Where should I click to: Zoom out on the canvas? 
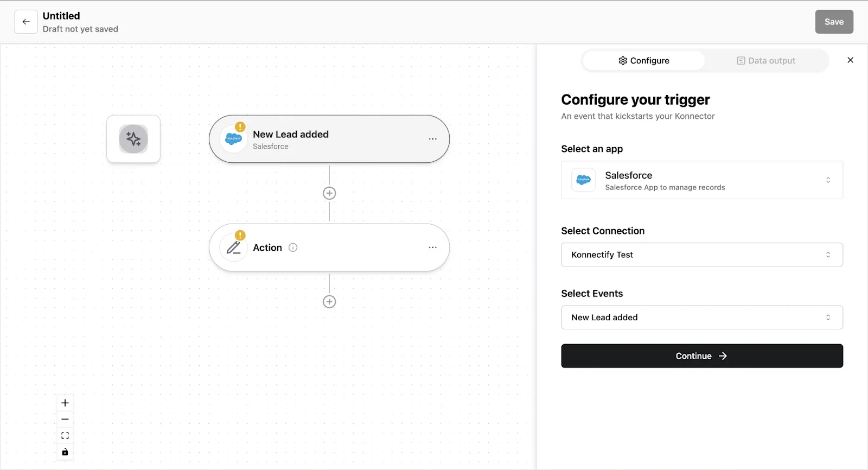point(65,419)
